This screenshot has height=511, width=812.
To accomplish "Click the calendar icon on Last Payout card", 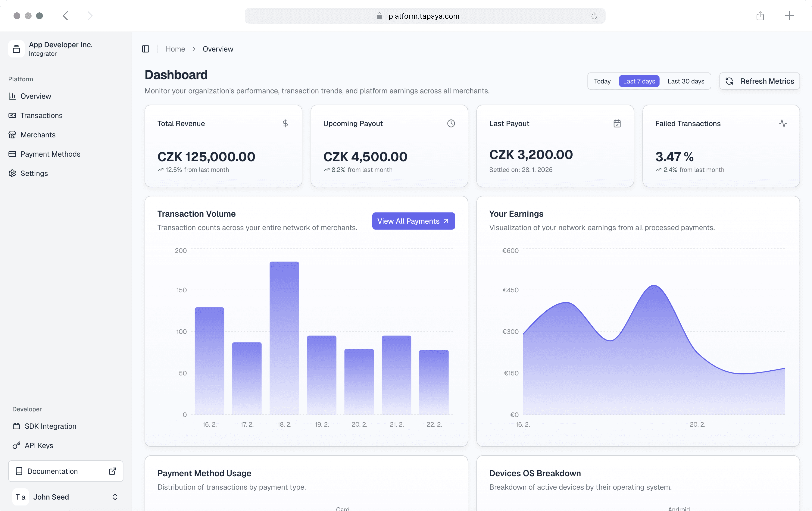I will [617, 124].
